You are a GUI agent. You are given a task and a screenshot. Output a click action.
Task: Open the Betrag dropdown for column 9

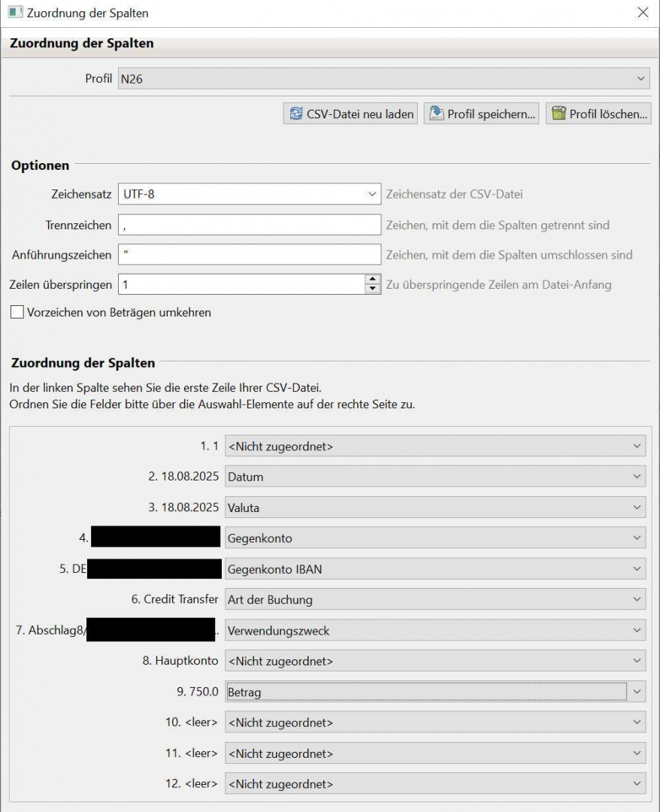click(x=435, y=692)
